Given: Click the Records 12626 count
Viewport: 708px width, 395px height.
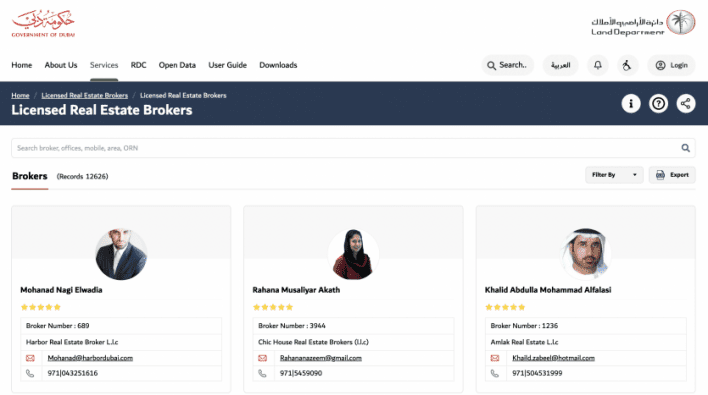Looking at the screenshot, I should [x=82, y=177].
